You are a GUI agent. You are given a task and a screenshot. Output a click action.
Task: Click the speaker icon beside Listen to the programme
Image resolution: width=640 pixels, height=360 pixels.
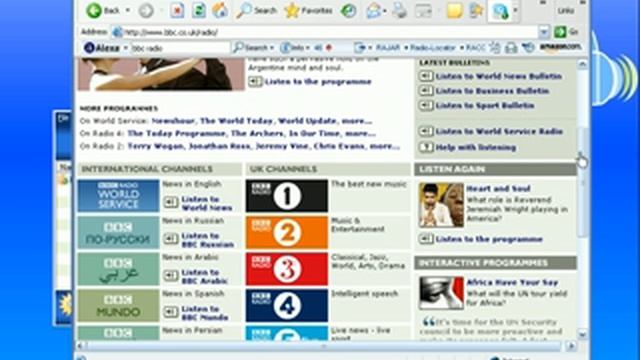pyautogui.click(x=255, y=82)
